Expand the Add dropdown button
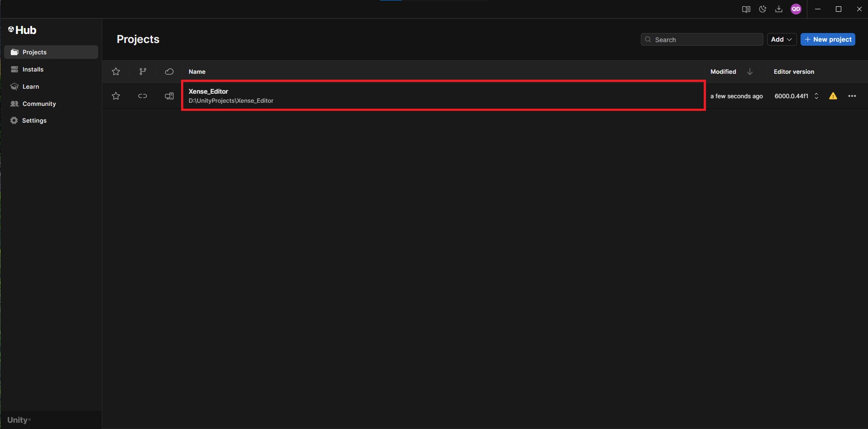The height and width of the screenshot is (429, 868). click(x=781, y=39)
